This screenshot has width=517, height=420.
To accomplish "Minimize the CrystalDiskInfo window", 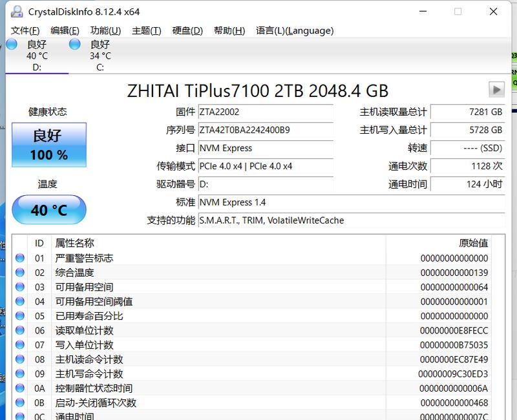I will coord(423,12).
